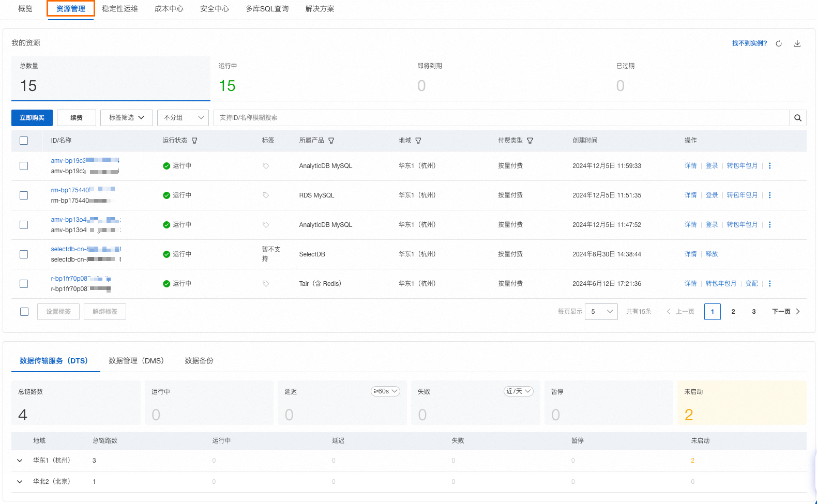Open the ≥60s delay threshold dropdown
This screenshot has height=504, width=817.
click(386, 391)
